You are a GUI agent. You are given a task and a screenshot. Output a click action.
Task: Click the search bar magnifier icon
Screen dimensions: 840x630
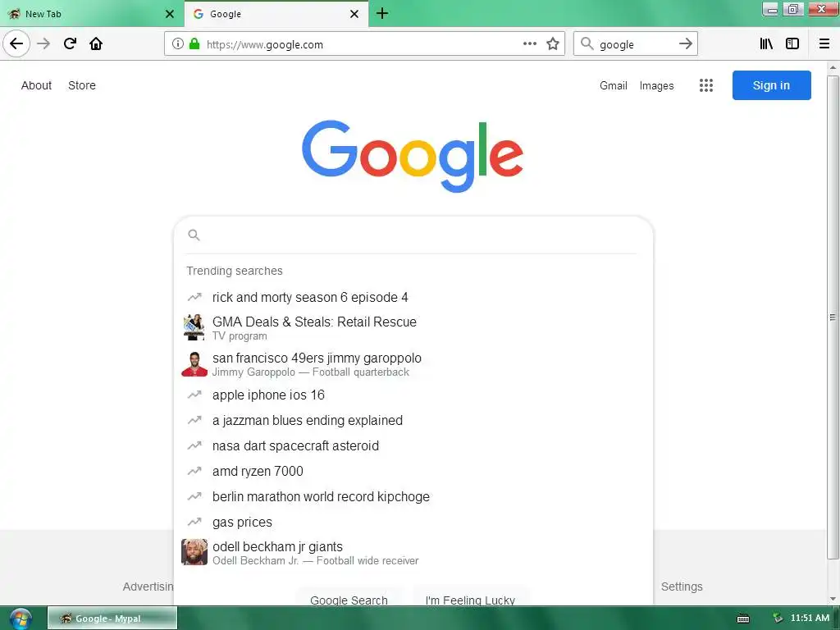pyautogui.click(x=587, y=44)
